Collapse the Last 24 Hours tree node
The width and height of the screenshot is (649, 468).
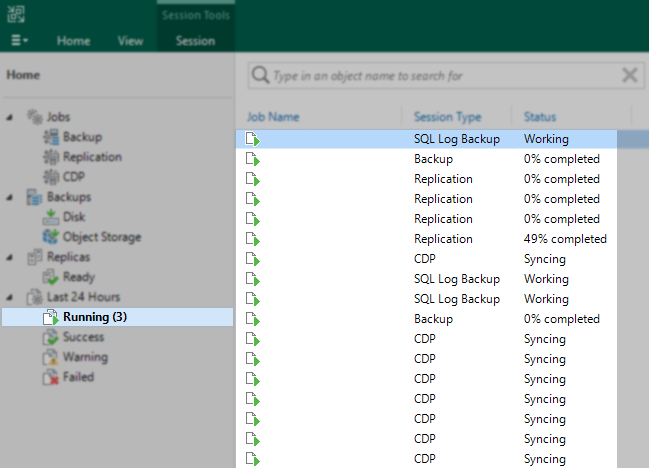click(x=10, y=297)
